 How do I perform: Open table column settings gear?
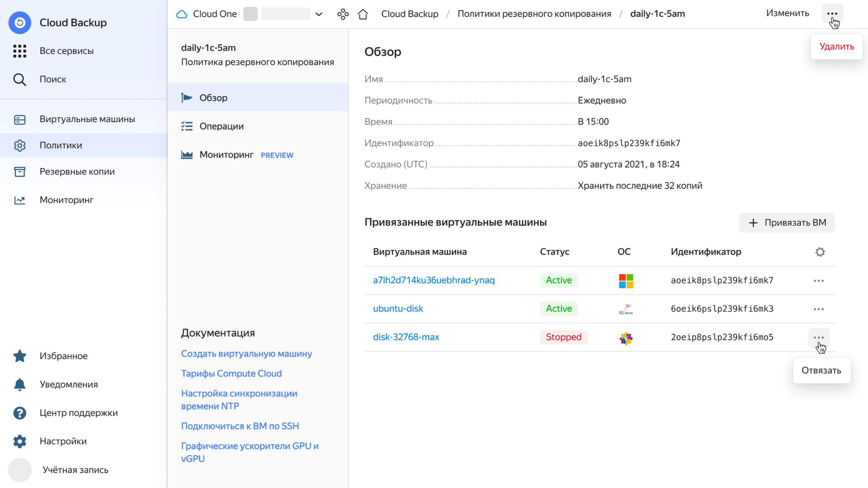(820, 252)
